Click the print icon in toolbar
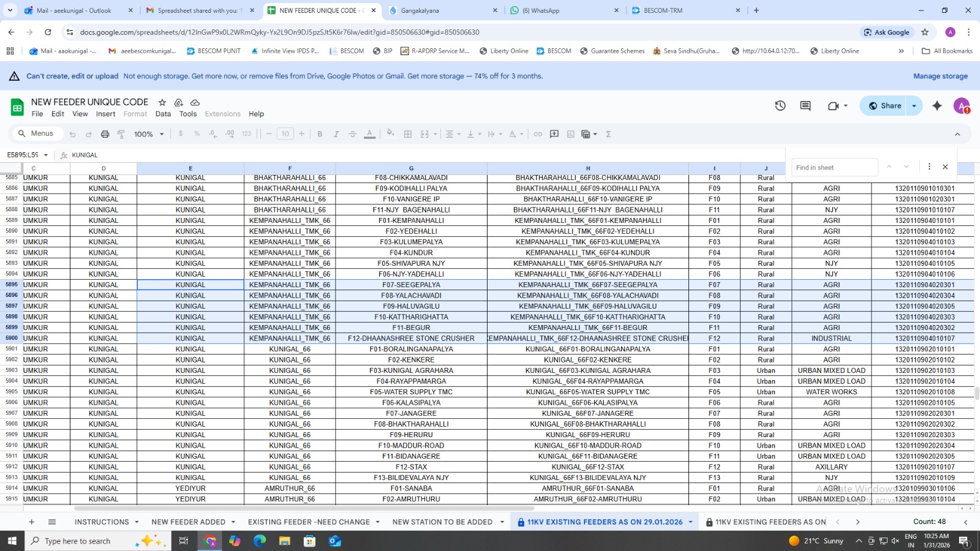 pyautogui.click(x=105, y=134)
